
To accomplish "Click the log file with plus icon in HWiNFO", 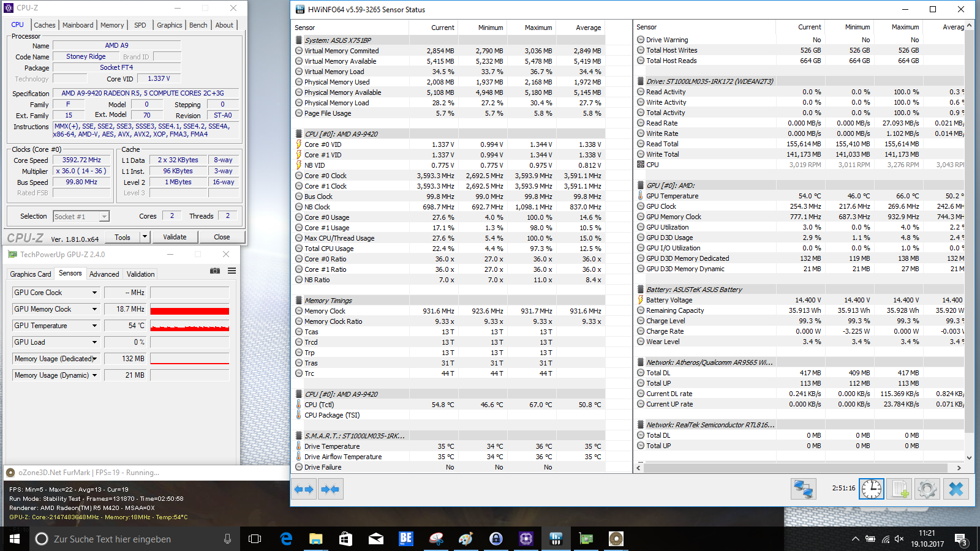I will [900, 489].
